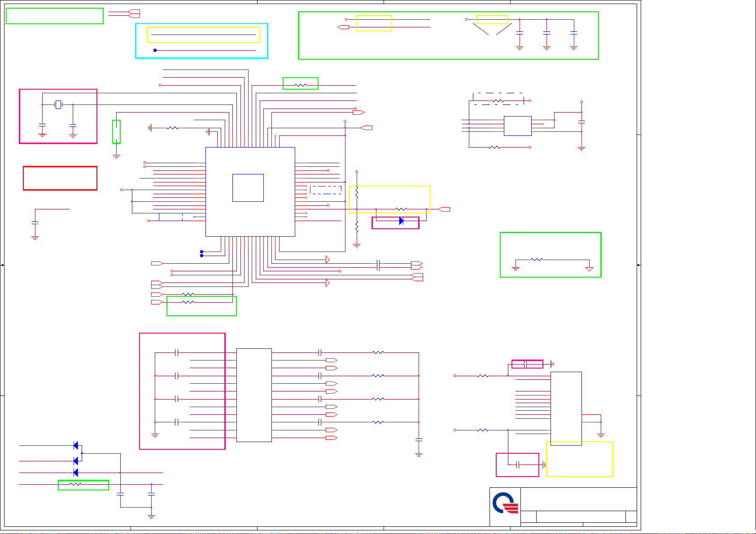756x534 pixels.
Task: Select the right capacitor under the crystal
Action: pos(73,126)
